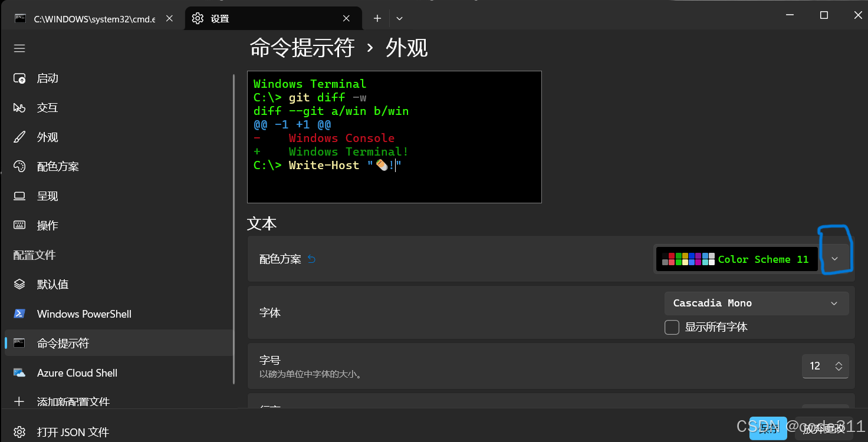Adjust the font size stepper arrows
868x442 pixels.
tap(839, 367)
